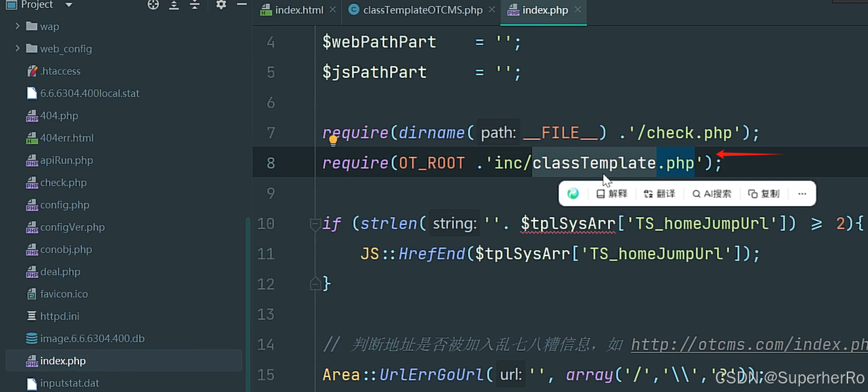Click HrefEnd method call on line 11
The width and height of the screenshot is (868, 392).
click(432, 253)
